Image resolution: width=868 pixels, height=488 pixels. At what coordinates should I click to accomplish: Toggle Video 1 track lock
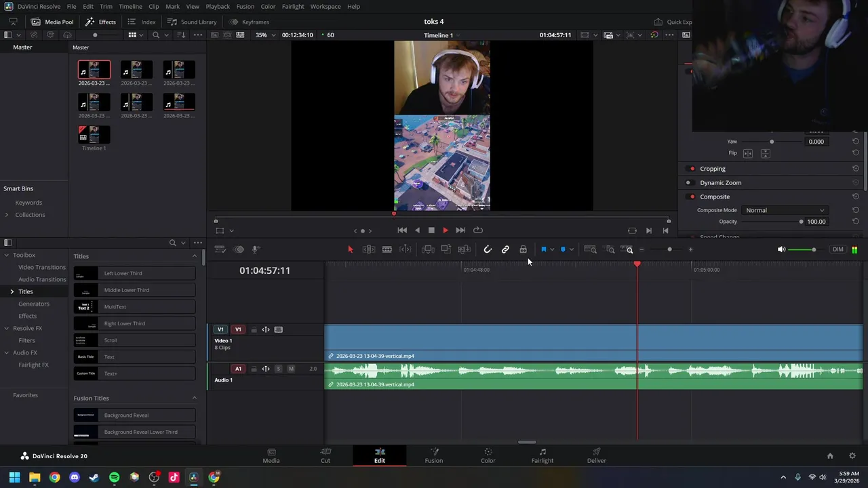click(254, 329)
